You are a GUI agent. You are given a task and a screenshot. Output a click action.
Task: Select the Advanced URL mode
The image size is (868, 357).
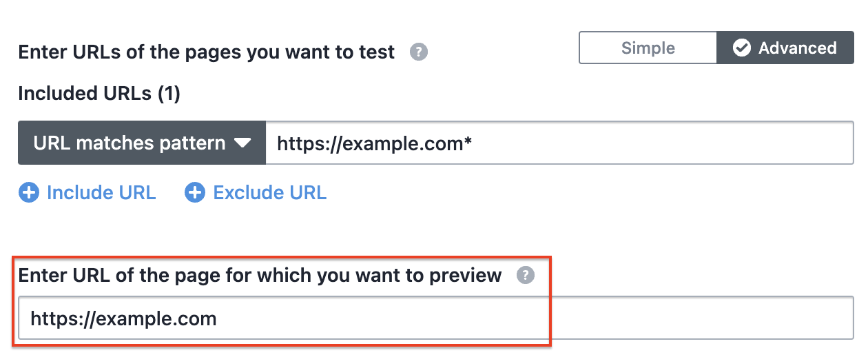[x=785, y=48]
